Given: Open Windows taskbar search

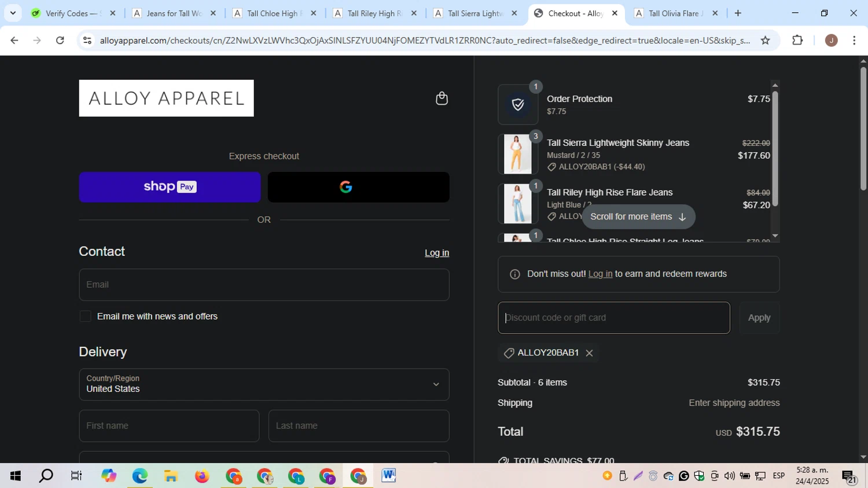Looking at the screenshot, I should pyautogui.click(x=46, y=476).
